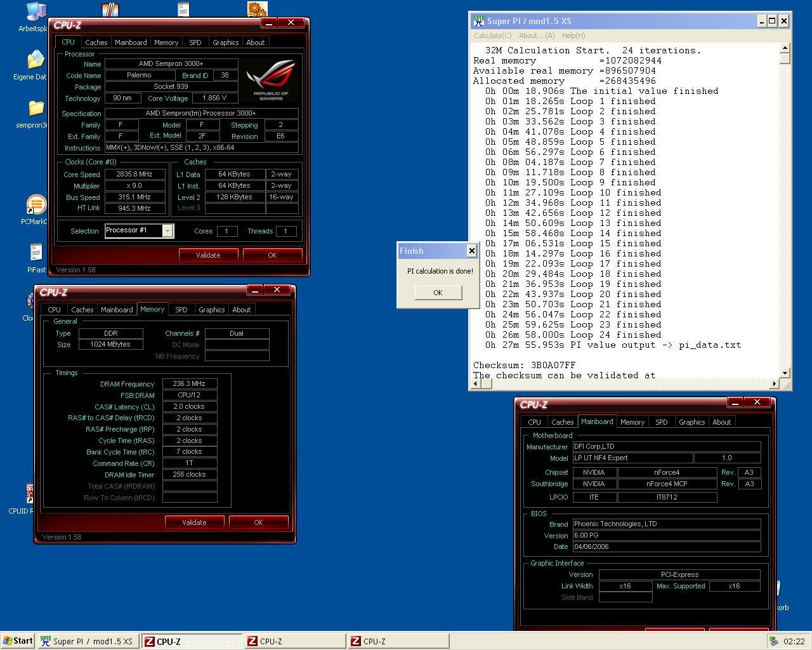Image resolution: width=812 pixels, height=650 pixels.
Task: Open the Processor #1 selection dropdown
Action: click(x=167, y=230)
